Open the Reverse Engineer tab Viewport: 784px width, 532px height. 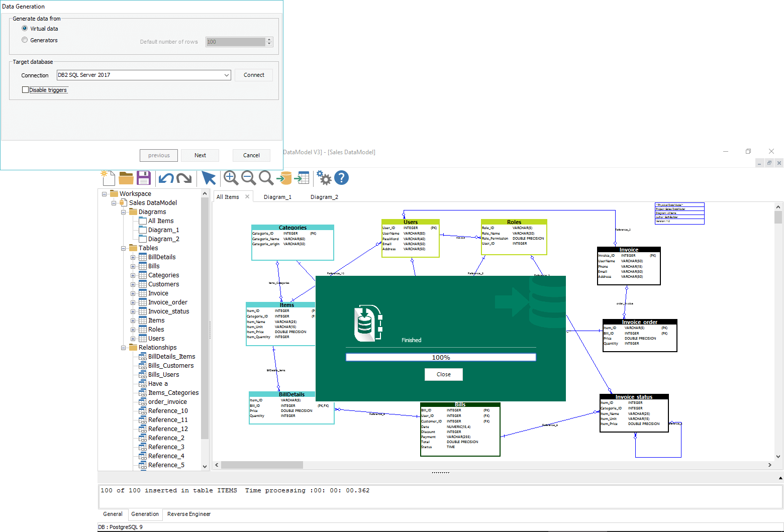pyautogui.click(x=188, y=514)
